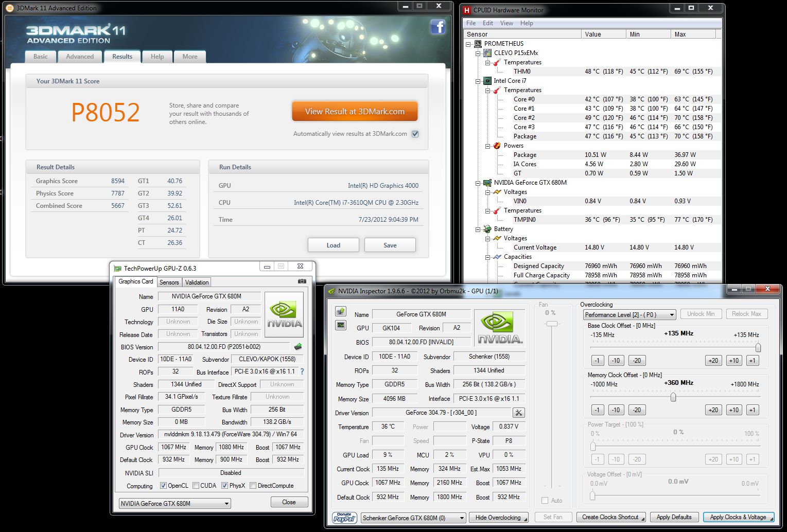Click the Facebook icon in 3DMark
Image resolution: width=787 pixels, height=532 pixels.
coord(438,27)
